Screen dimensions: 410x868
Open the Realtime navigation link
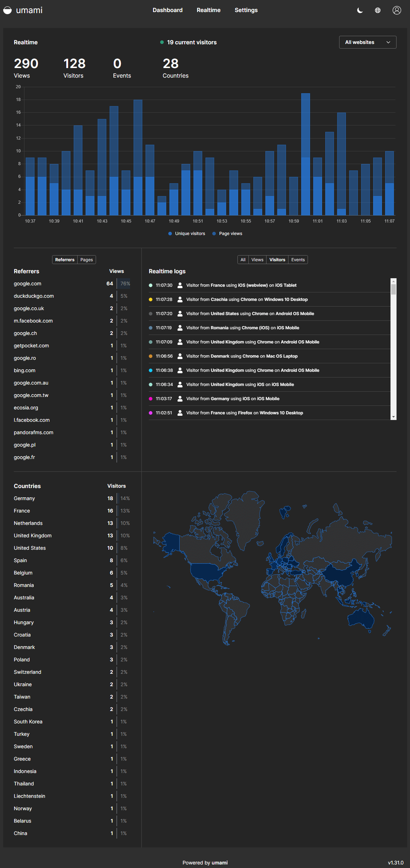[208, 10]
